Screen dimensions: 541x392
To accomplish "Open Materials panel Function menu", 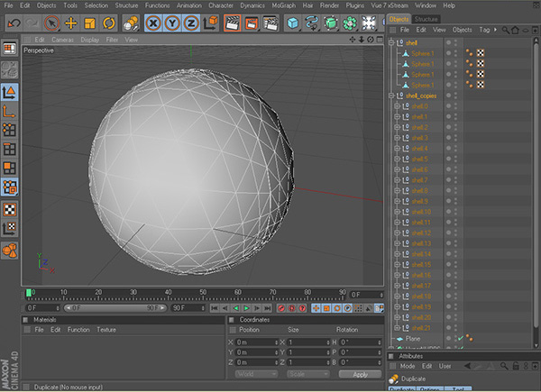I will tap(78, 330).
